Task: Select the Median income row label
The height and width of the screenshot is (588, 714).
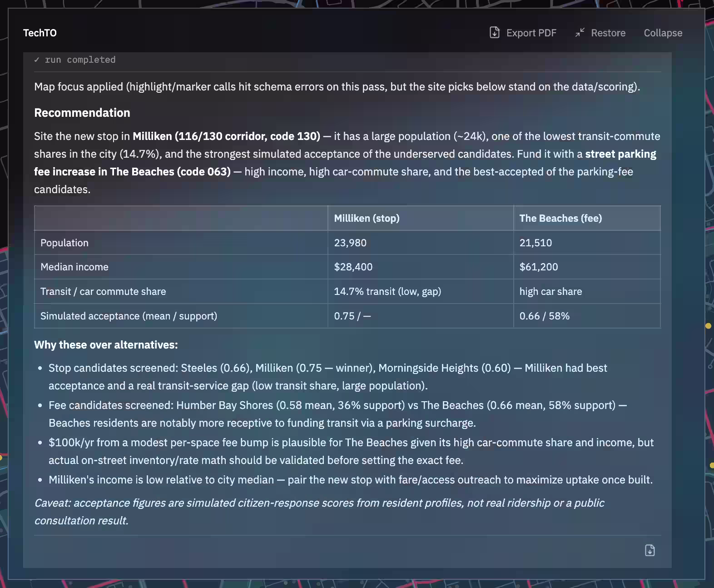Action: pos(74,267)
